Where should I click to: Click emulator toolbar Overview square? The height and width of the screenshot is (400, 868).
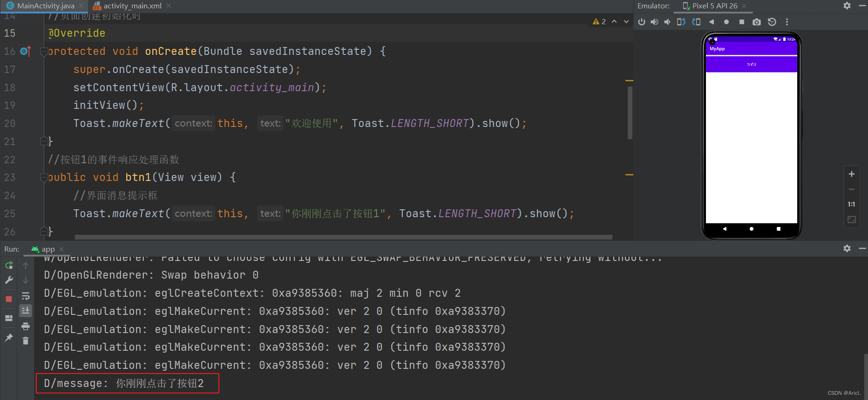(742, 22)
